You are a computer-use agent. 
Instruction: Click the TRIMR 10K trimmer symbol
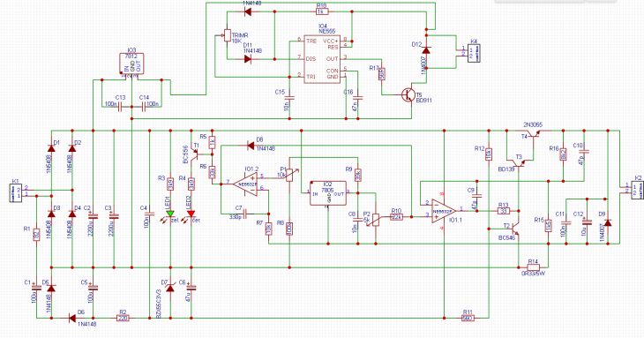pyautogui.click(x=227, y=35)
